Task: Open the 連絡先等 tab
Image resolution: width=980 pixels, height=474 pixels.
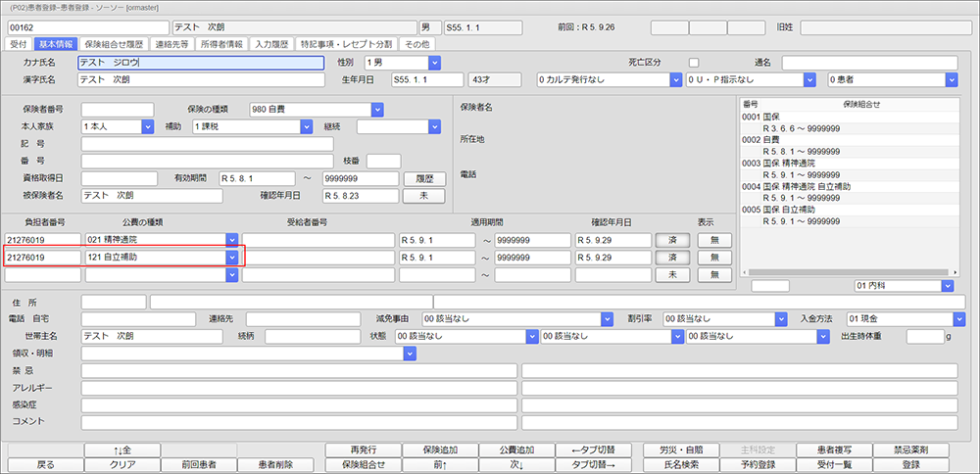Action: [x=173, y=44]
